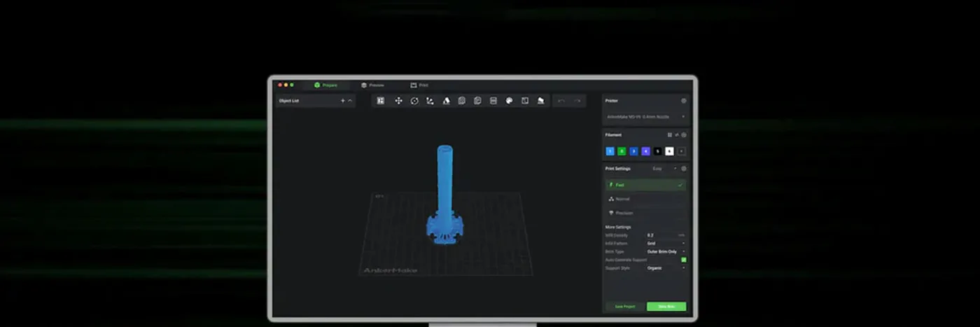Viewport: 980px width, 327px height.
Task: Select the cut tool icon
Action: pyautogui.click(x=493, y=101)
